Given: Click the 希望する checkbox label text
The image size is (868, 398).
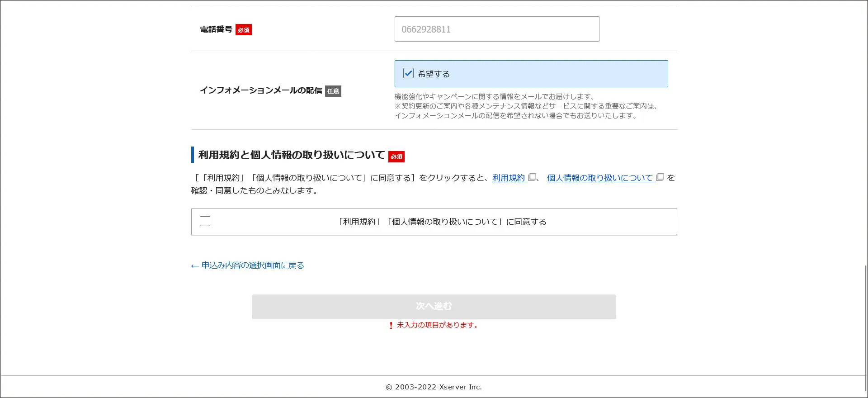Looking at the screenshot, I should 434,74.
